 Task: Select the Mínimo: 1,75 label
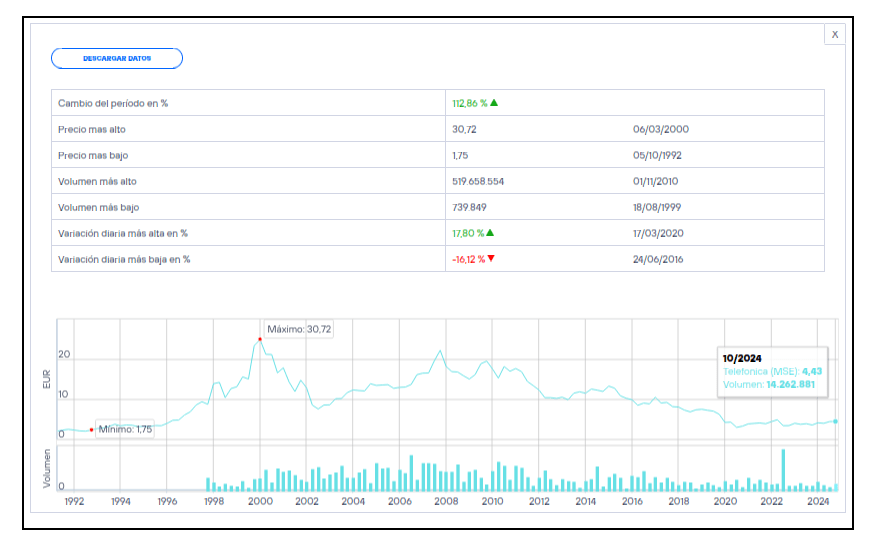coord(125,430)
